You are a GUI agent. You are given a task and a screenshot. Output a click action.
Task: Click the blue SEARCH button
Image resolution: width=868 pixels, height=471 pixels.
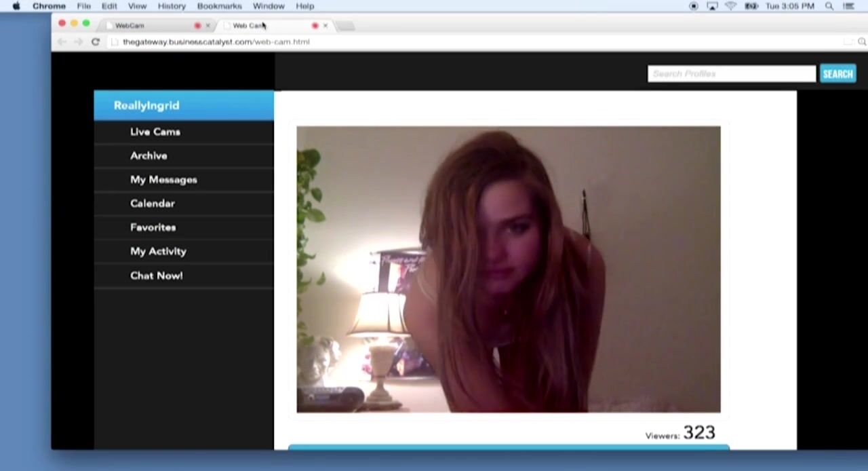837,74
